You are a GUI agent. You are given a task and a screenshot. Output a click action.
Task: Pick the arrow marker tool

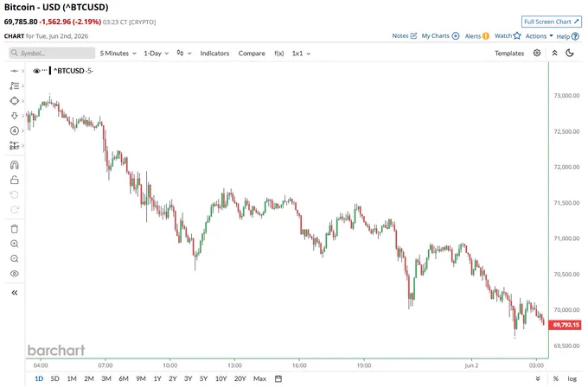[x=14, y=116]
